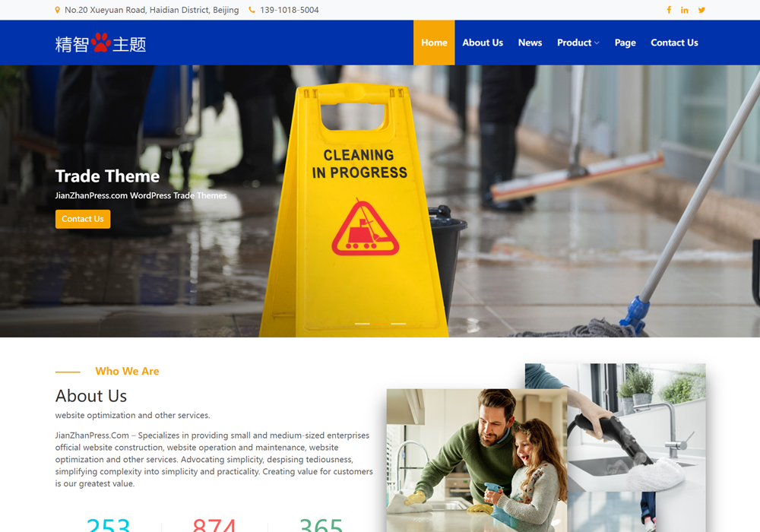Go to the News menu item
The image size is (760, 532).
(530, 43)
